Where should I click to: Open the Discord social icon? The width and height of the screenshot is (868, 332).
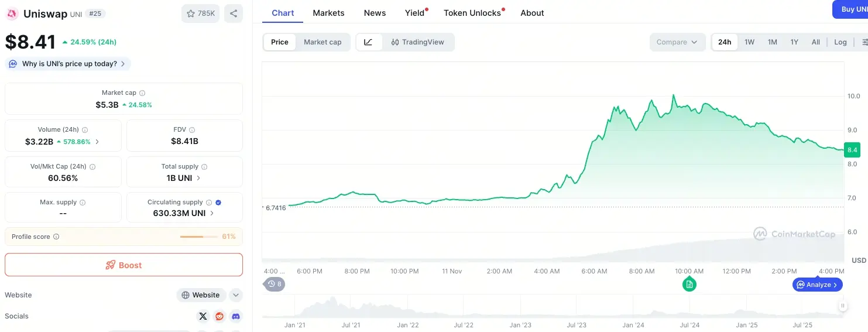[x=236, y=316]
